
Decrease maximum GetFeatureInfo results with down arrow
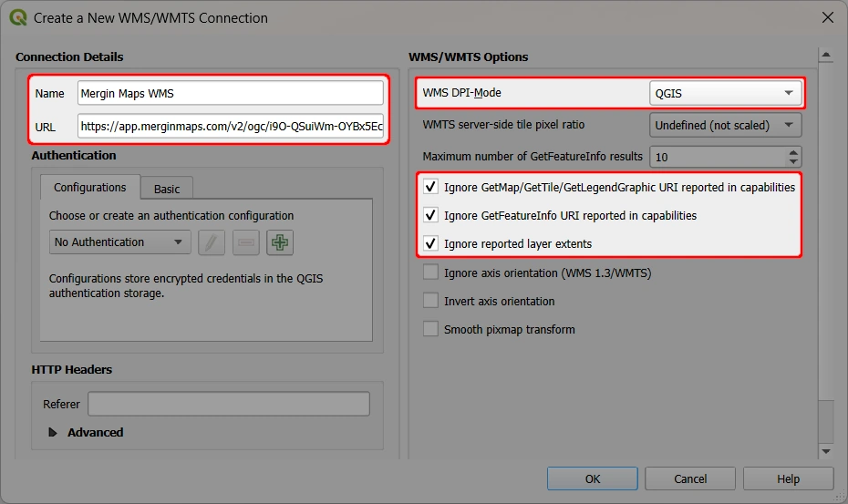(793, 161)
